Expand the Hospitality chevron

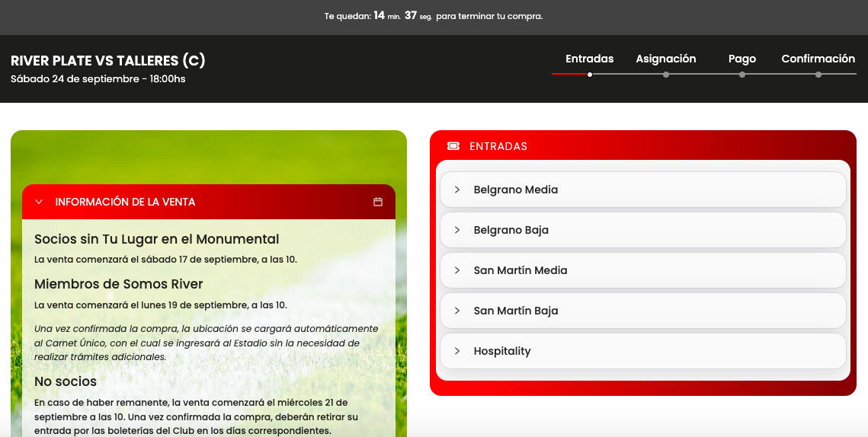click(457, 351)
